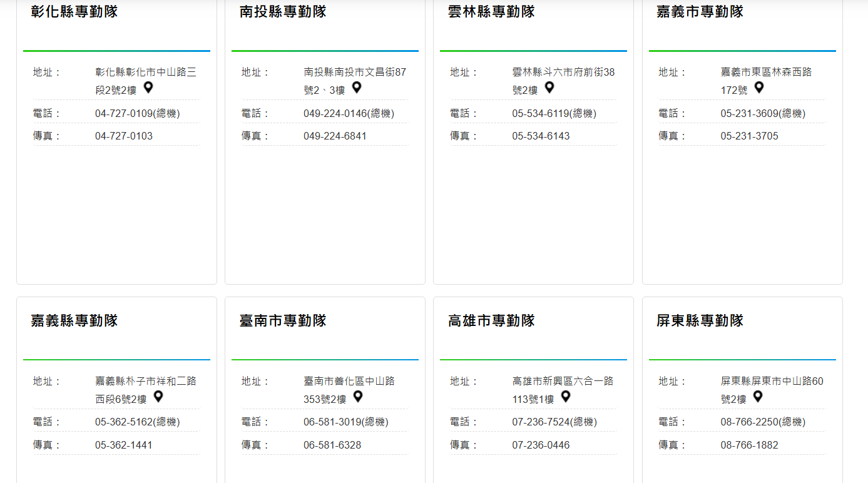Select fax number 05-362-1441 in 嘉義縣 card
Viewport: 868px width, 483px height.
pos(124,445)
